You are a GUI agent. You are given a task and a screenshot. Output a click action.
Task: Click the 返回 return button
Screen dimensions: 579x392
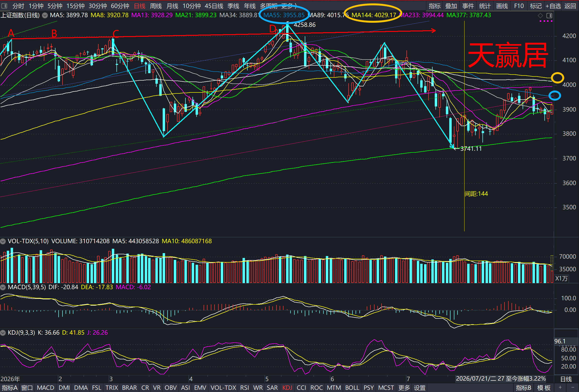[x=570, y=6]
